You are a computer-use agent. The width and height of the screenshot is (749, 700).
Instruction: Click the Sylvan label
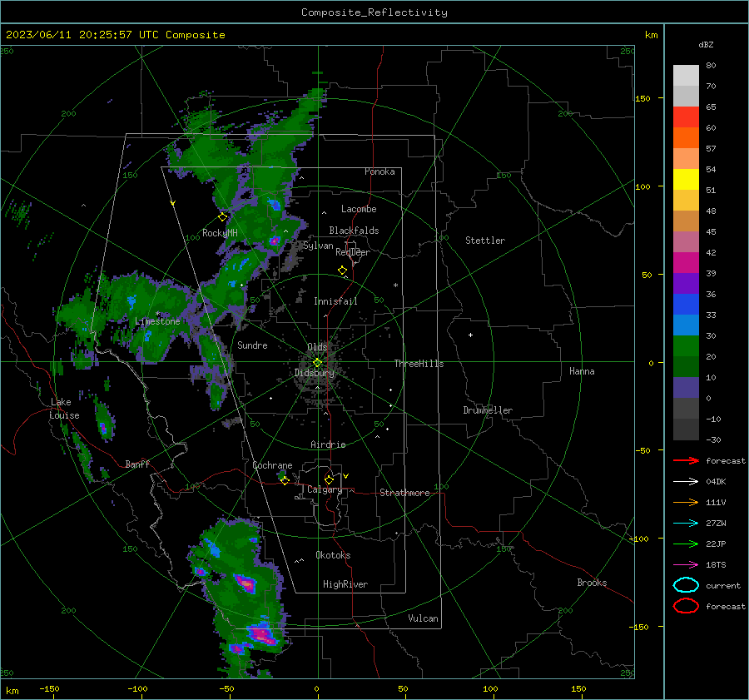(318, 246)
